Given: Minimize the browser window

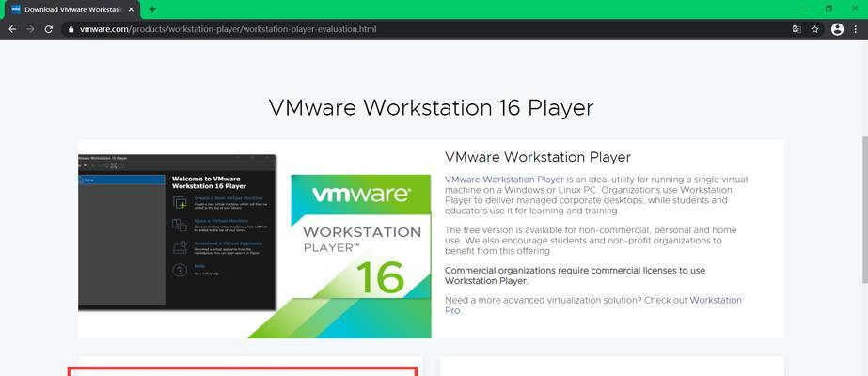Looking at the screenshot, I should click(x=804, y=8).
